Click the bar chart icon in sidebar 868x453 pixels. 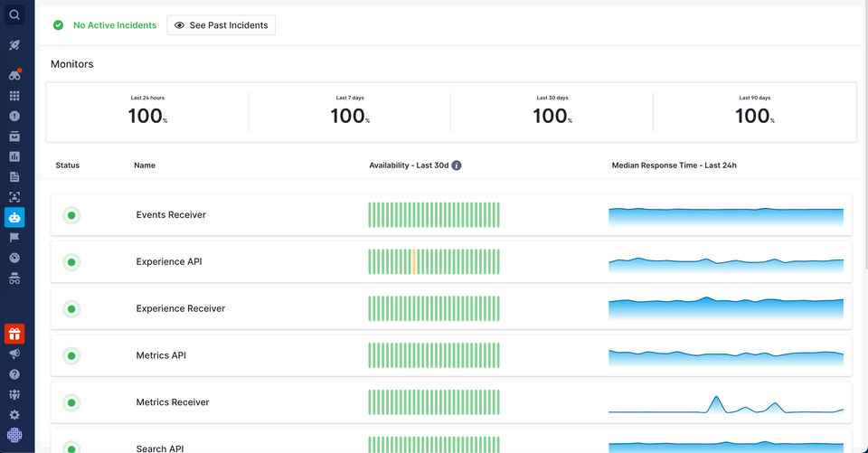click(x=14, y=156)
